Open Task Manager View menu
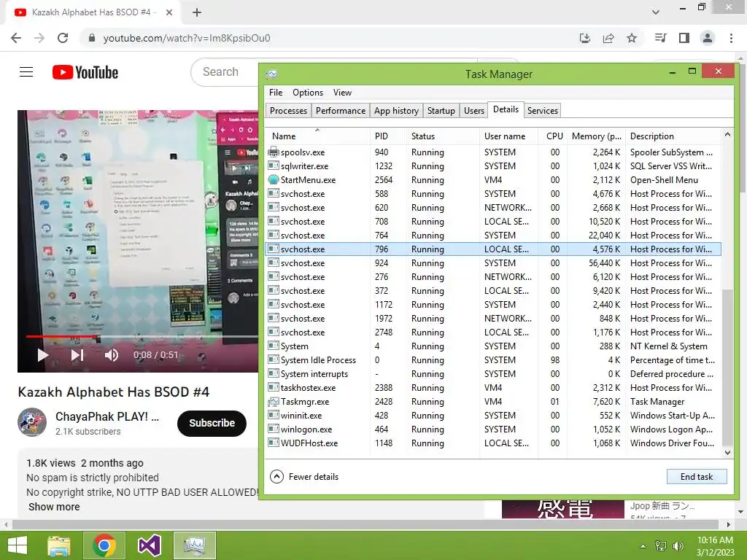747x560 pixels. (342, 93)
